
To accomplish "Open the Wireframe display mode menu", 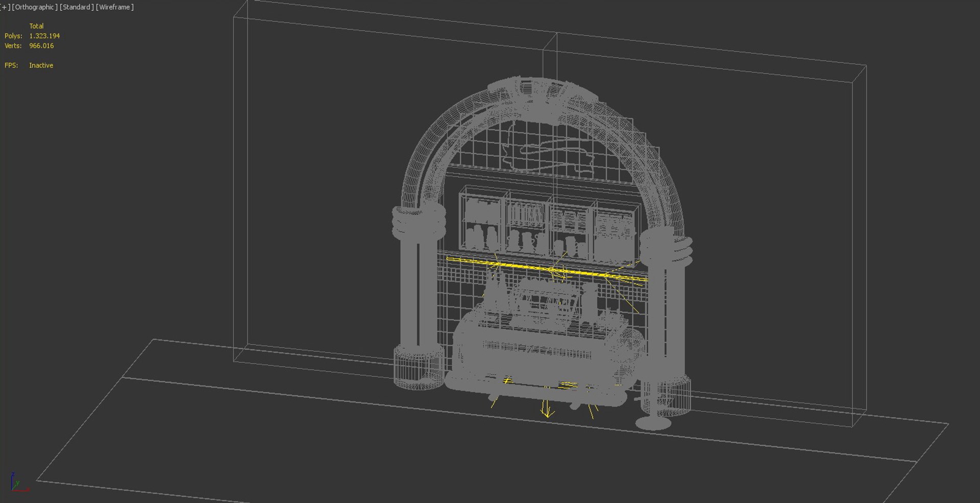I will click(x=115, y=7).
